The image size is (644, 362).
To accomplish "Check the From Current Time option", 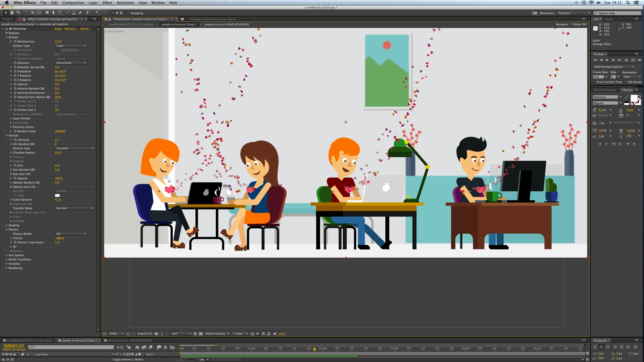I will (594, 82).
